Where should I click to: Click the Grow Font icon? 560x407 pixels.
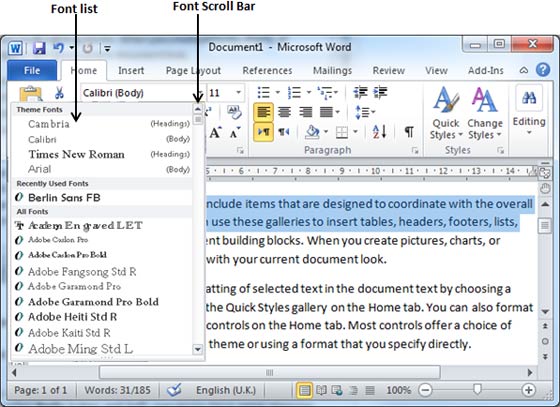tap(216, 133)
